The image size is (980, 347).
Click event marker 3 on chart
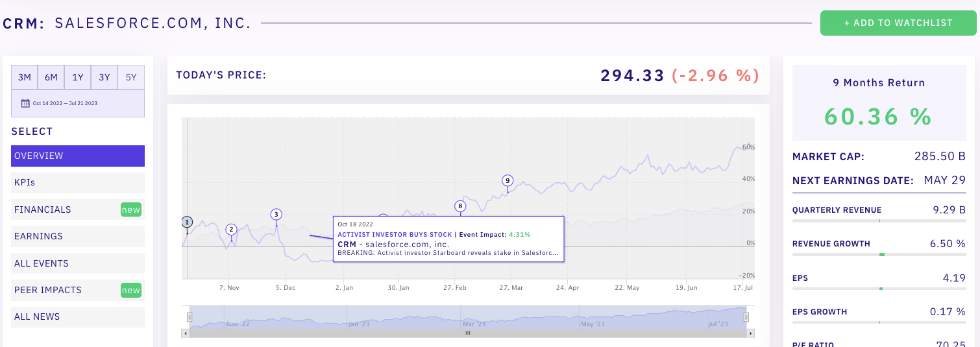276,214
